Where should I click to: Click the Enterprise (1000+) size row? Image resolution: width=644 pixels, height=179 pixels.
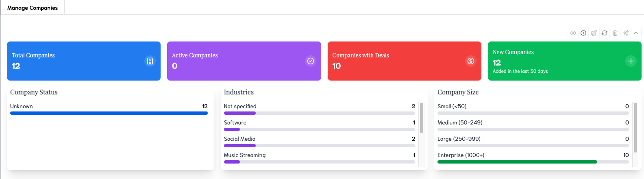533,155
